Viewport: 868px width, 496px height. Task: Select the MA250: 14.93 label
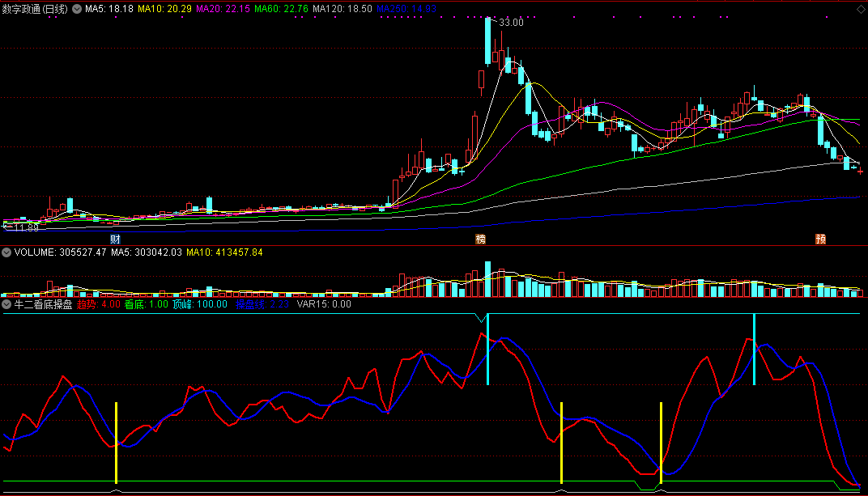(x=406, y=9)
